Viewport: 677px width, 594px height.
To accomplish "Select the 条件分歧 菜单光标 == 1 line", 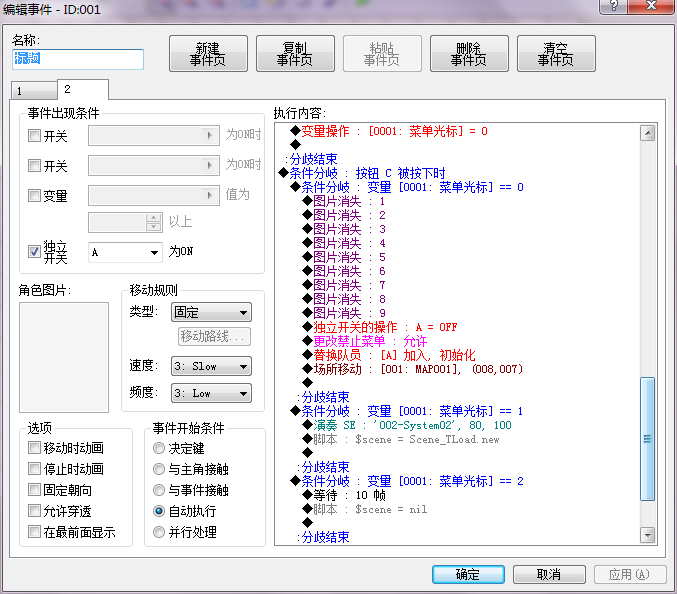I will 407,411.
